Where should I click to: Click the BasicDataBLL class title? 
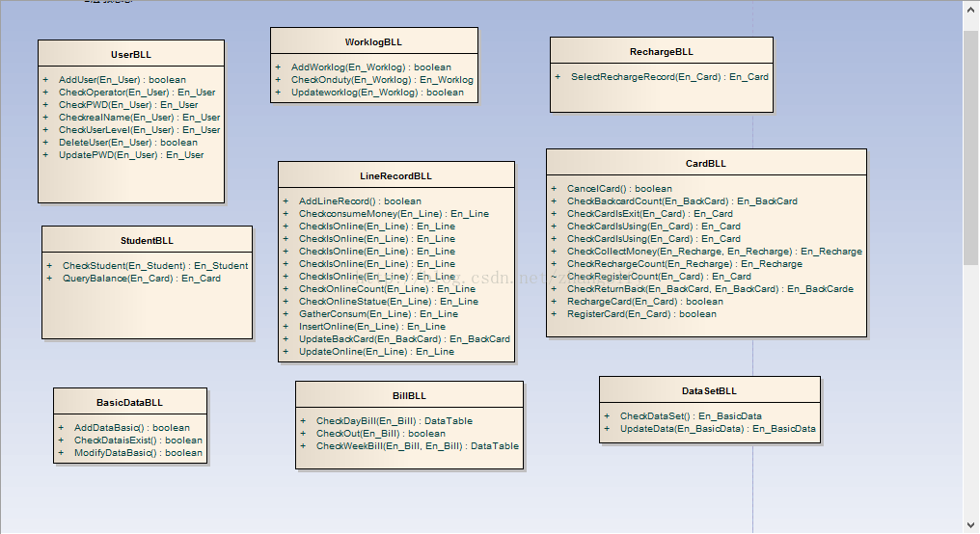pyautogui.click(x=129, y=403)
